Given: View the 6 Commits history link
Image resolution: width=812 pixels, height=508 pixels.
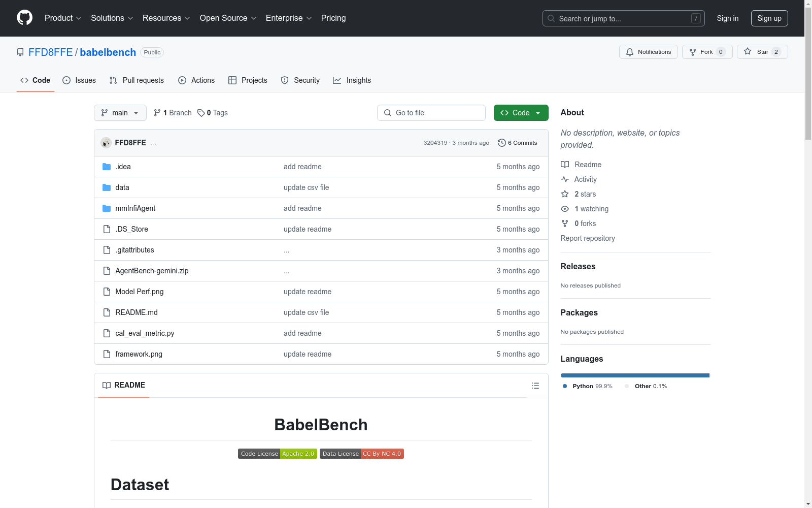Looking at the screenshot, I should 517,143.
